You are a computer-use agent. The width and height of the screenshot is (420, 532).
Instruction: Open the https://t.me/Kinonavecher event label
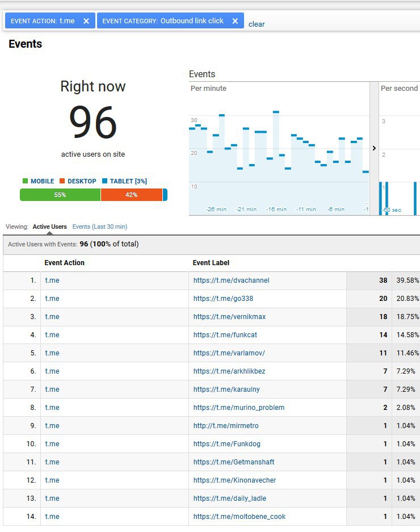tap(234, 480)
